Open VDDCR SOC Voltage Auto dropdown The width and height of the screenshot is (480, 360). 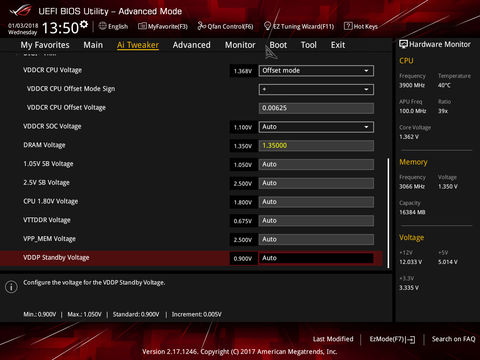[x=316, y=127]
